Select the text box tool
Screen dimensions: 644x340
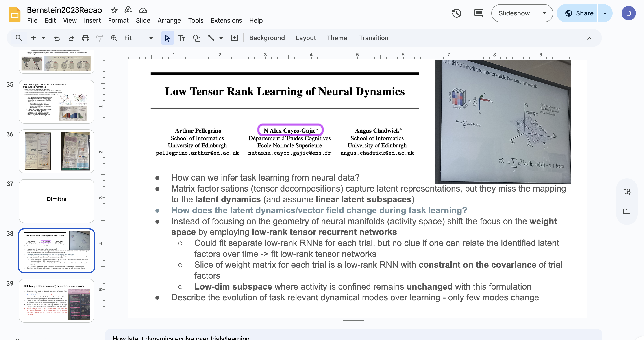click(181, 38)
